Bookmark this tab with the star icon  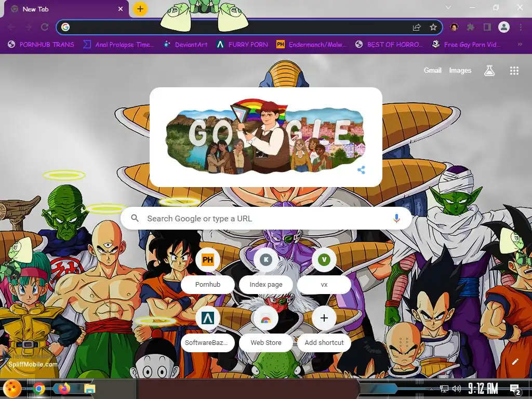coord(433,27)
